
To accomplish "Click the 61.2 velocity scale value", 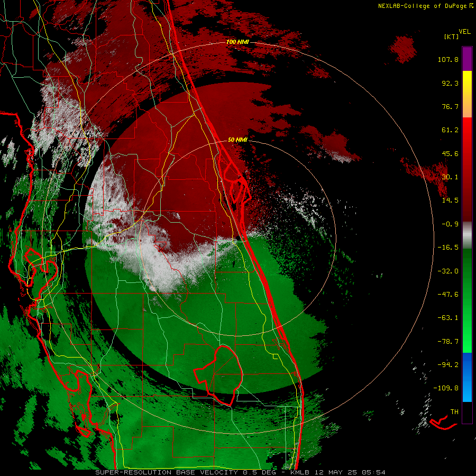I will 450,130.
